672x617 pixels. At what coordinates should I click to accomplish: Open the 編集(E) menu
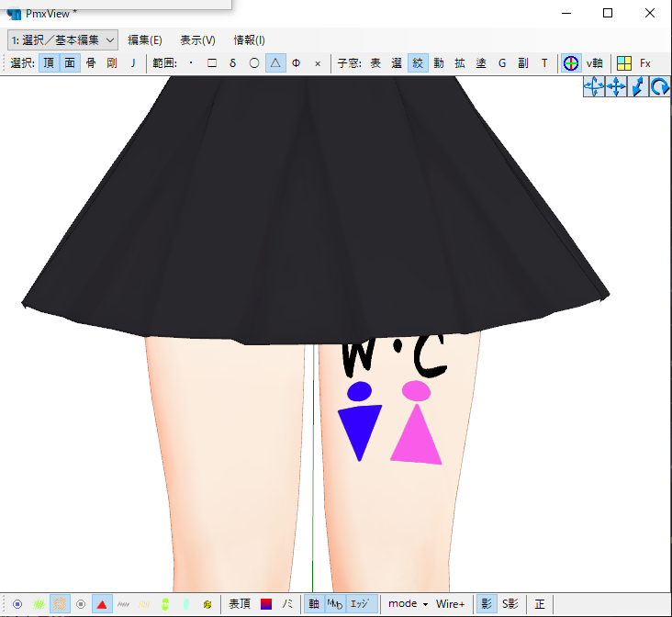pos(145,40)
